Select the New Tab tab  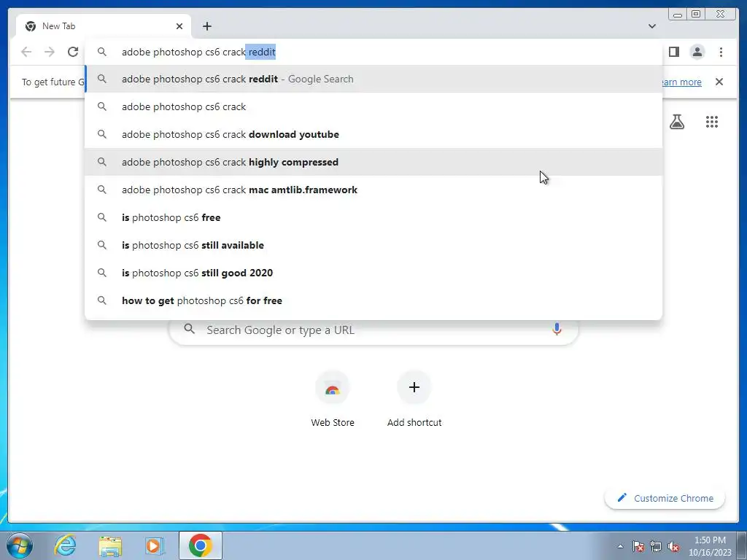(104, 26)
